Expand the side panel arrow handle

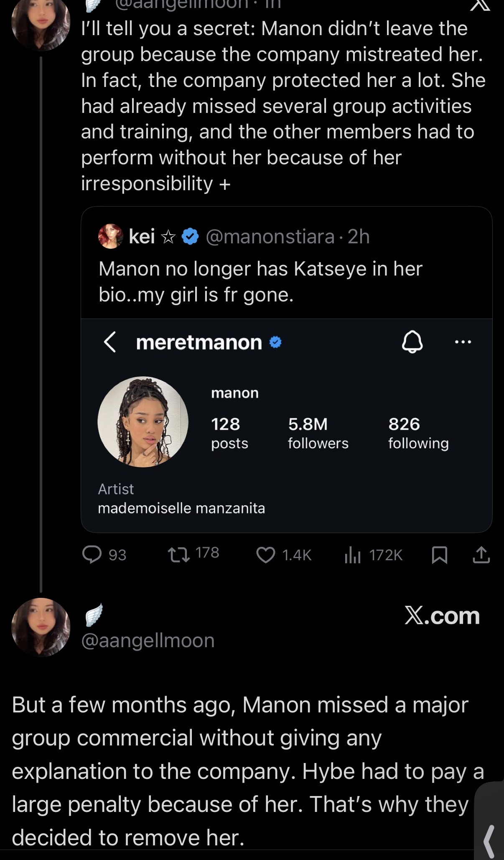[489, 840]
